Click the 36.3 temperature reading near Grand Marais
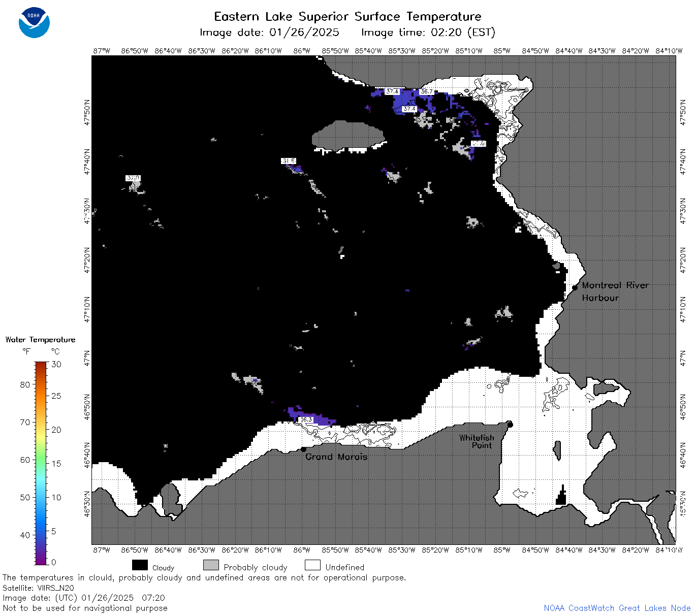The image size is (696, 616). tap(306, 419)
